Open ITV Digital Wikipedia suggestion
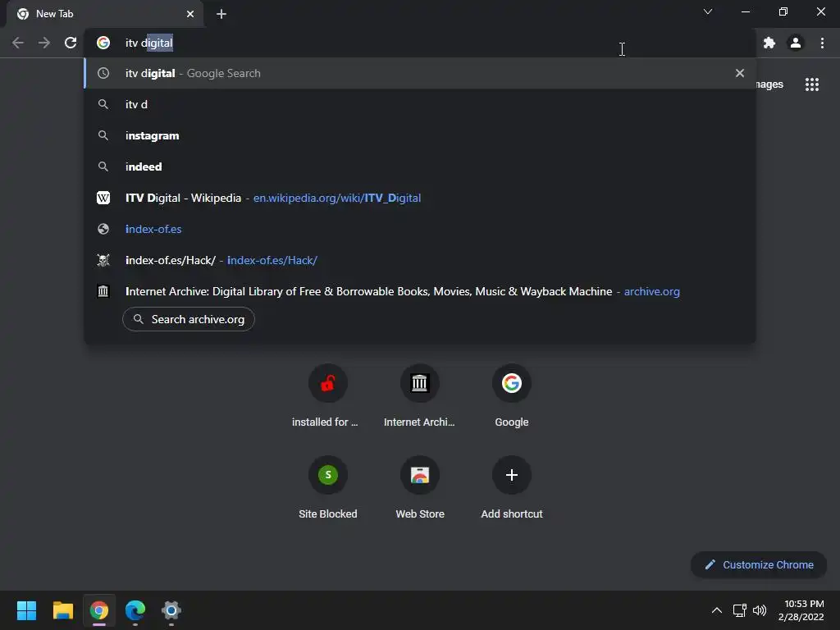The image size is (840, 630). pyautogui.click(x=420, y=198)
